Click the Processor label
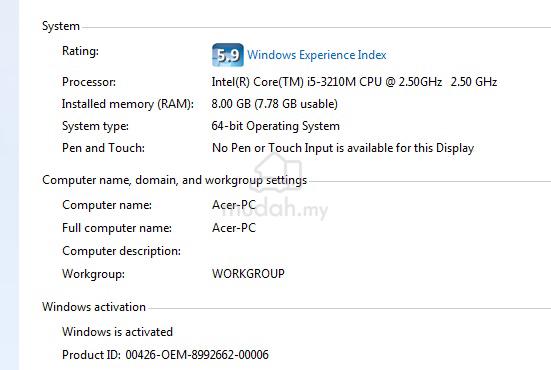The width and height of the screenshot is (551, 370). pos(89,82)
